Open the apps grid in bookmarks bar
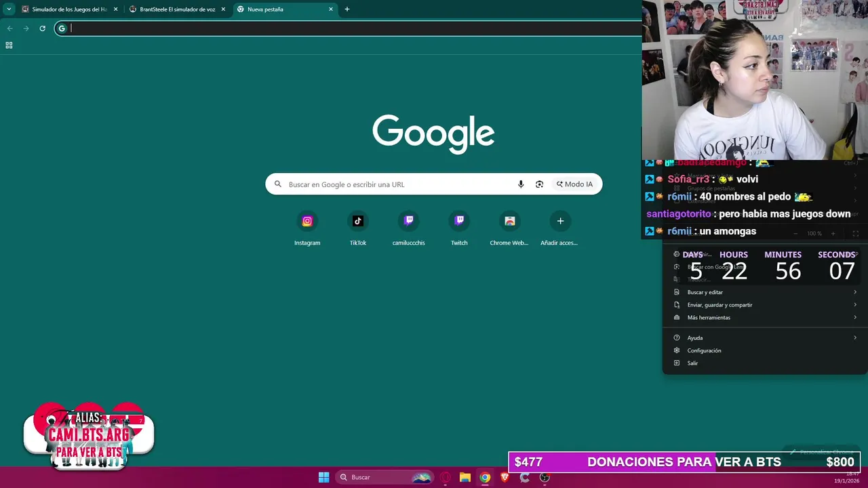This screenshot has width=868, height=488. coord(9,45)
